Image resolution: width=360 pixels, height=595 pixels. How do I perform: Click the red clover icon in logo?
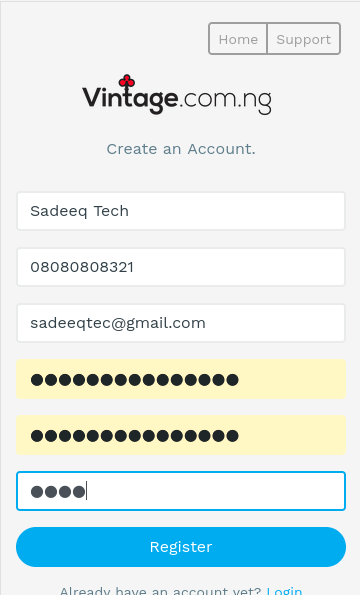(127, 81)
